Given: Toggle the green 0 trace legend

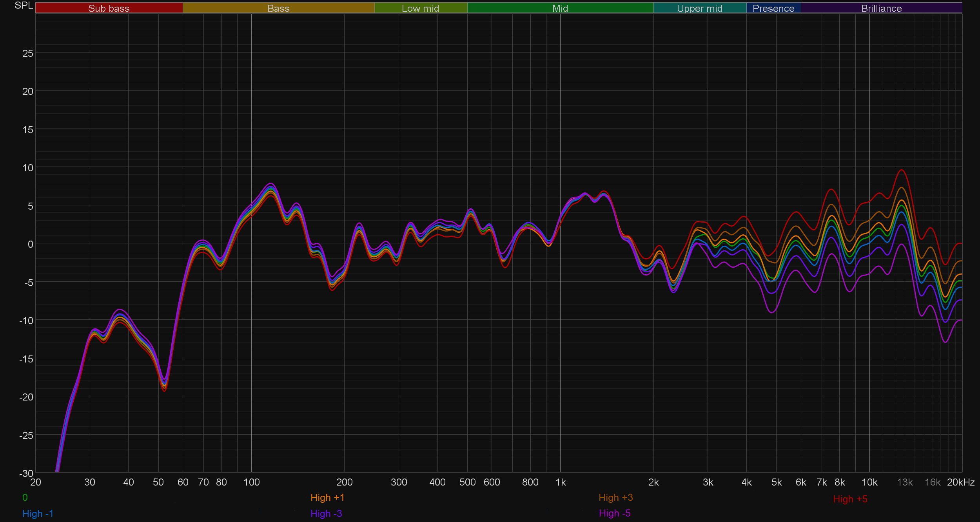Looking at the screenshot, I should pos(25,497).
